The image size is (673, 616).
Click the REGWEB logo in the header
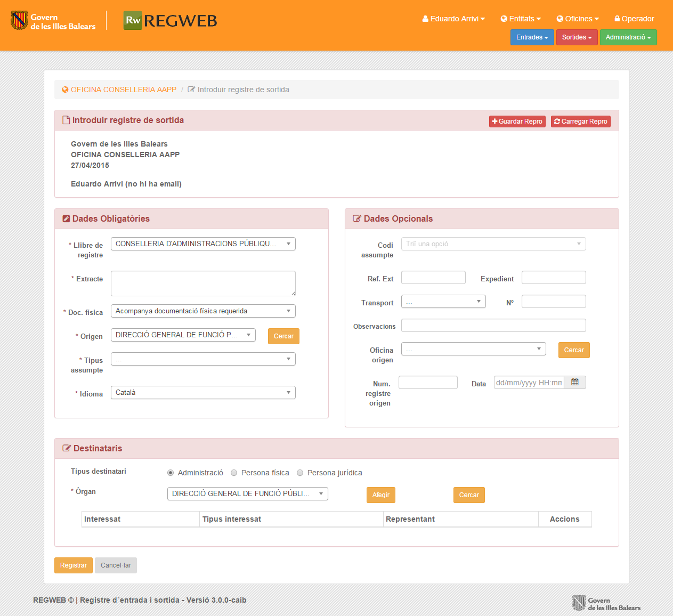[170, 20]
